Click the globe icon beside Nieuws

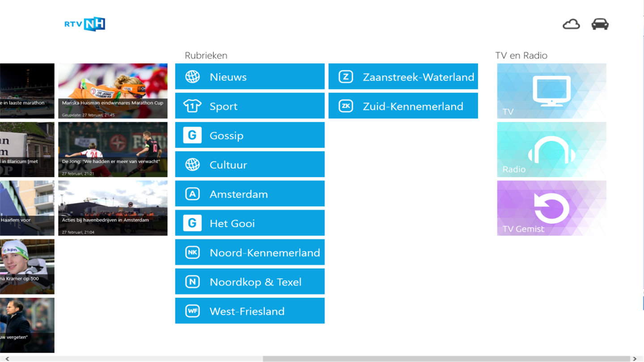pyautogui.click(x=193, y=77)
